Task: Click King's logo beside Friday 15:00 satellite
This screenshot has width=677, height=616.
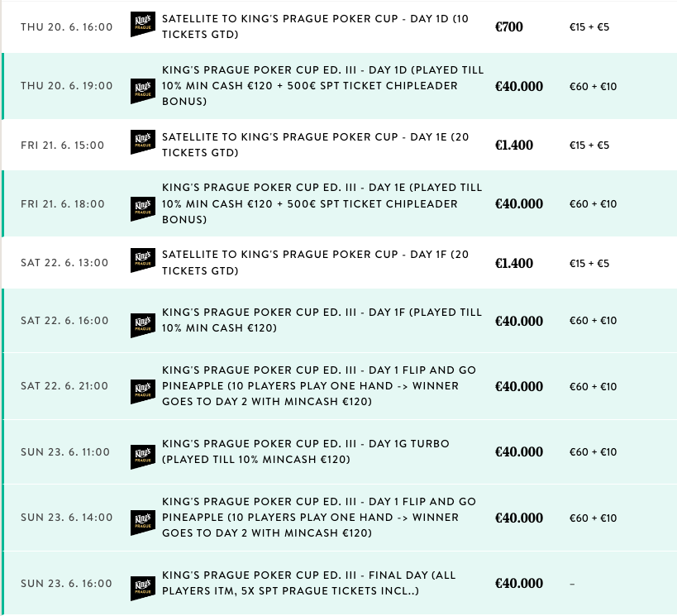Action: coord(142,142)
